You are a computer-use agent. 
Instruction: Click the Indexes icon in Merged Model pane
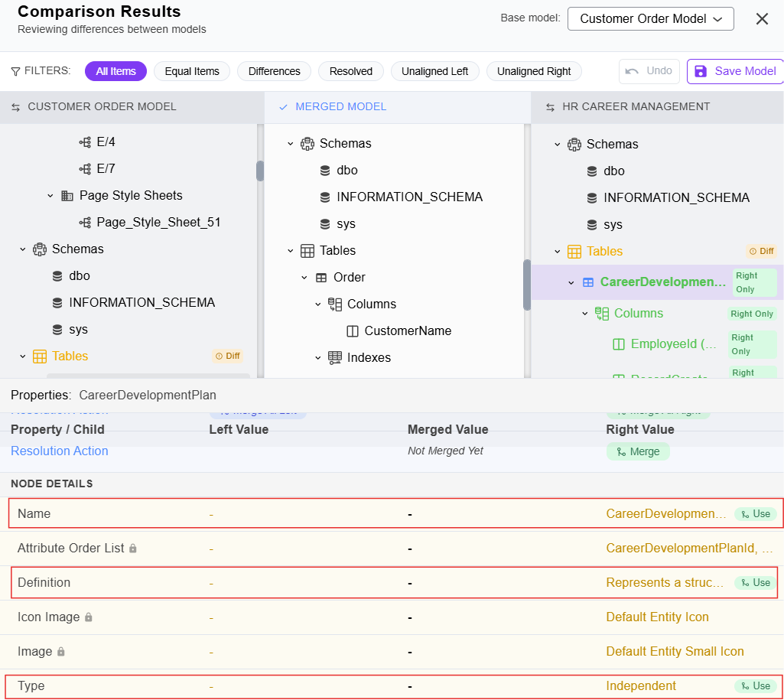point(335,357)
